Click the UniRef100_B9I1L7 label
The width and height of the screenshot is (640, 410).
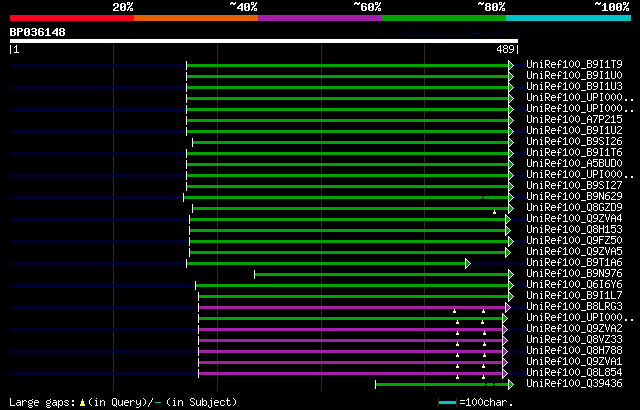pyautogui.click(x=574, y=296)
